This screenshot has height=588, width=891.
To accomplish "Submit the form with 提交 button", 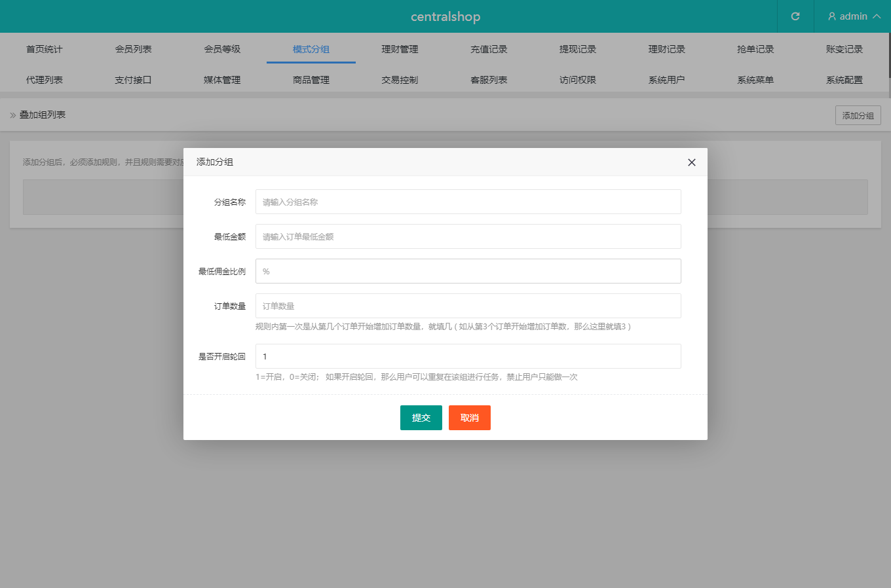I will coord(421,418).
